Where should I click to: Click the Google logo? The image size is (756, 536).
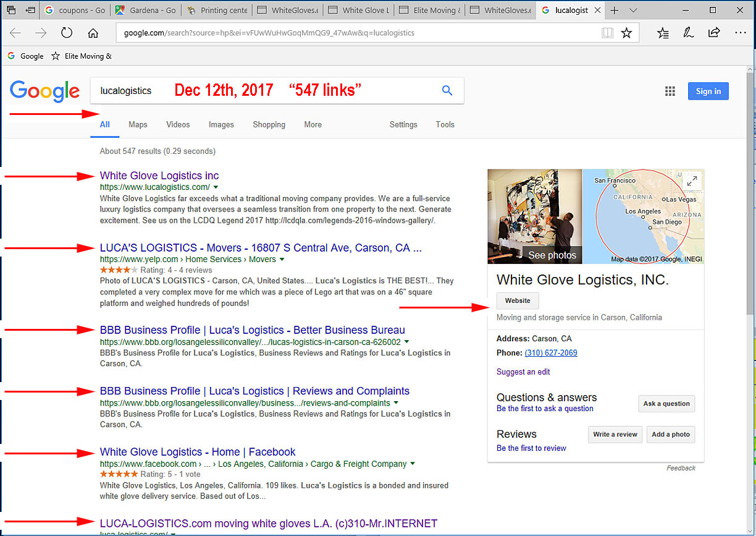click(45, 91)
